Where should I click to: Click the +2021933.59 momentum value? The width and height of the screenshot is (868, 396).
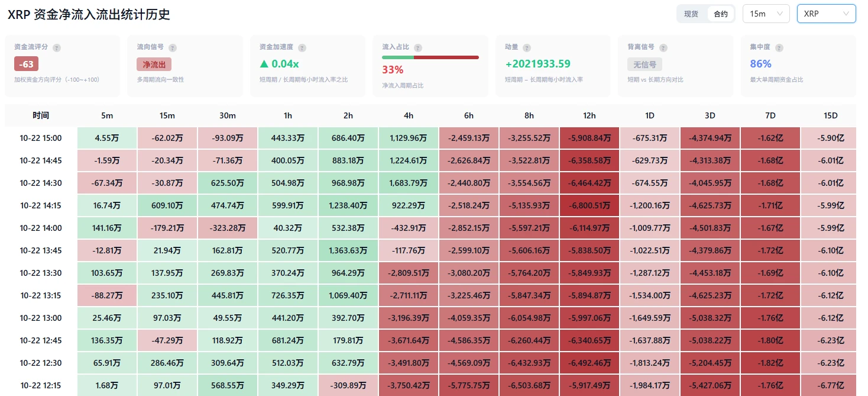tap(537, 64)
